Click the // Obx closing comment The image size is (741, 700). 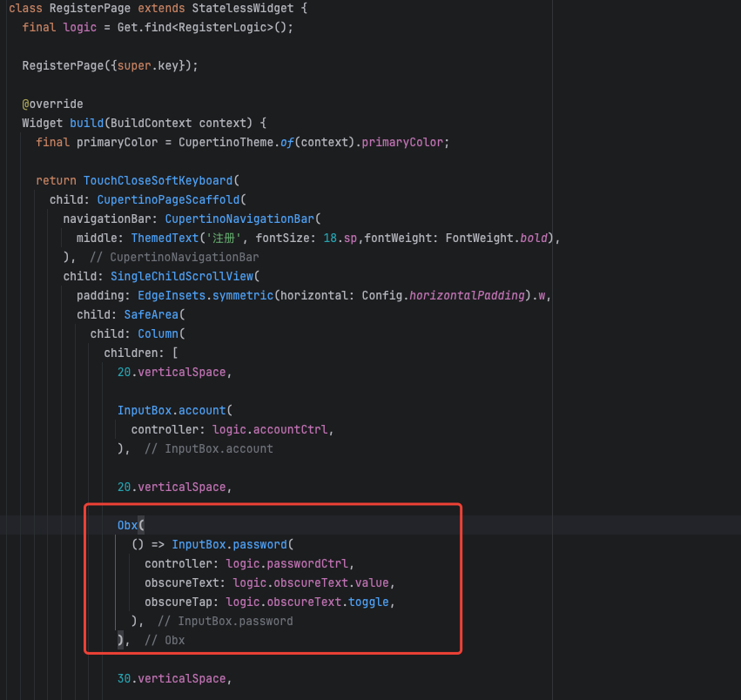pos(165,641)
